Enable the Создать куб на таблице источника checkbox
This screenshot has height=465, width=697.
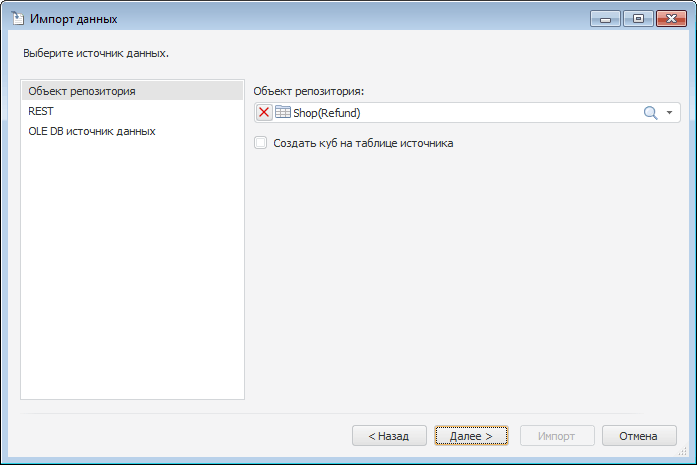click(x=261, y=143)
